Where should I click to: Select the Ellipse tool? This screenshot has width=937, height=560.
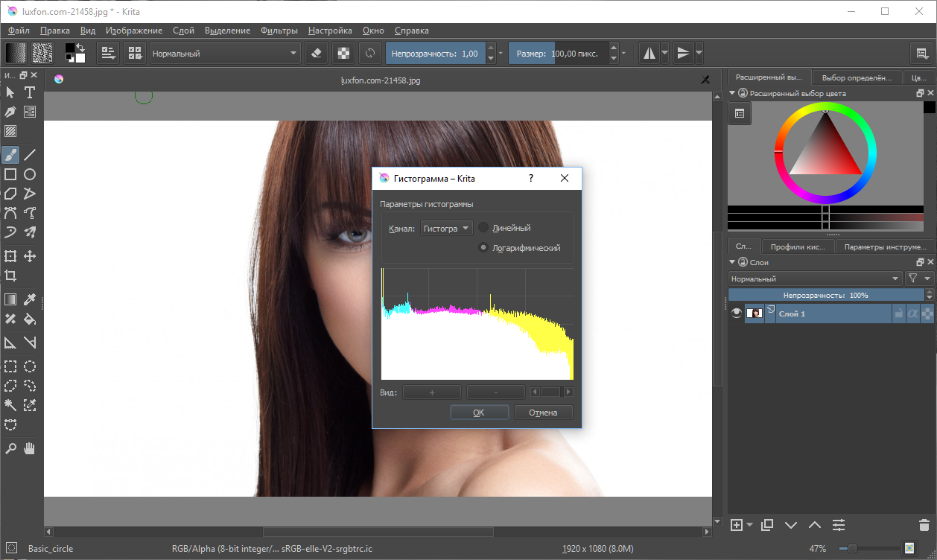(30, 174)
